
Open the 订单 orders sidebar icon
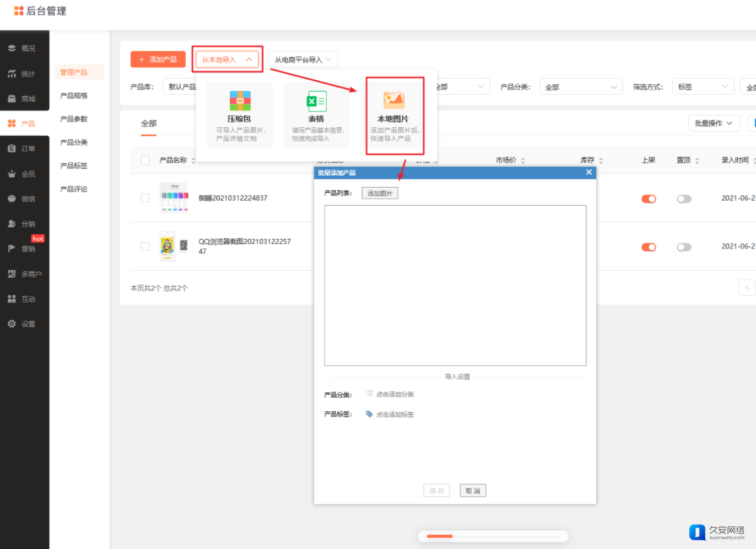[x=12, y=149]
